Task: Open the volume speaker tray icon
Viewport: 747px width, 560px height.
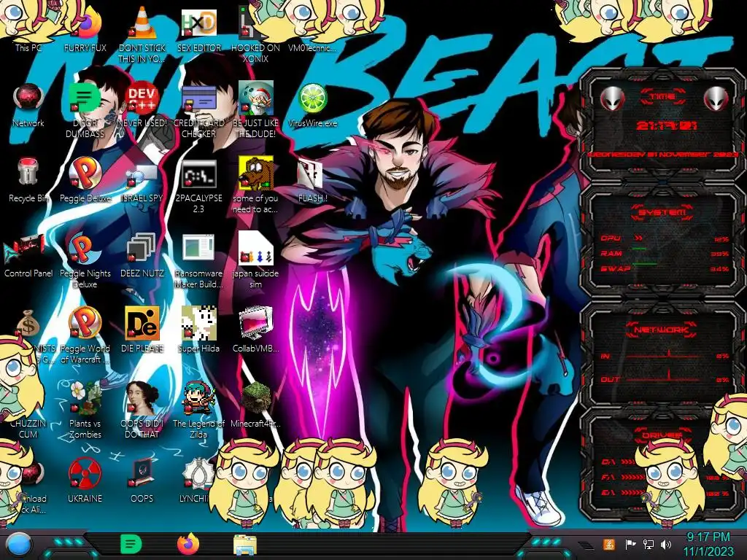Action: point(665,544)
